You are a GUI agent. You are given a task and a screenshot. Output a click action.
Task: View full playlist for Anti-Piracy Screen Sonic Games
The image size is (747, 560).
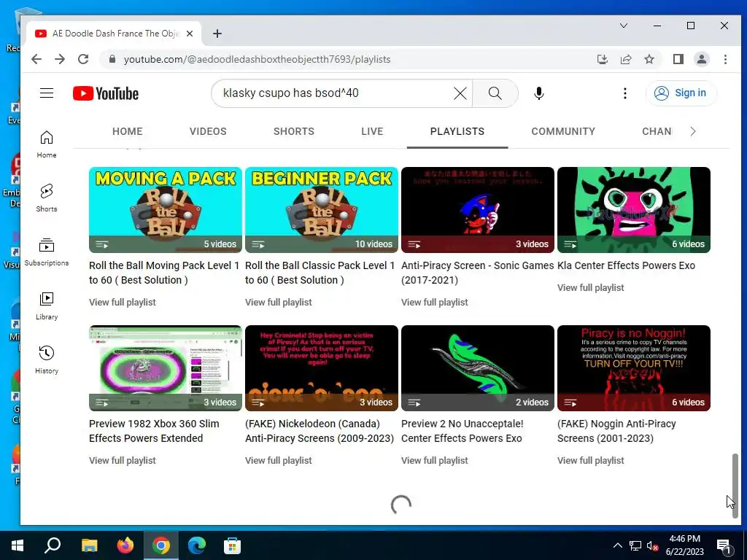point(435,303)
